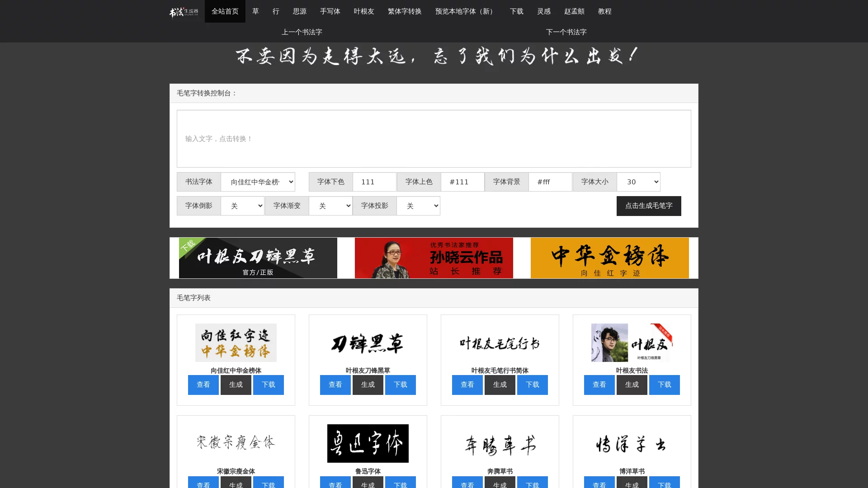Viewport: 868px width, 488px height.
Task: Click inside the 输入文字 text area
Action: [x=434, y=139]
